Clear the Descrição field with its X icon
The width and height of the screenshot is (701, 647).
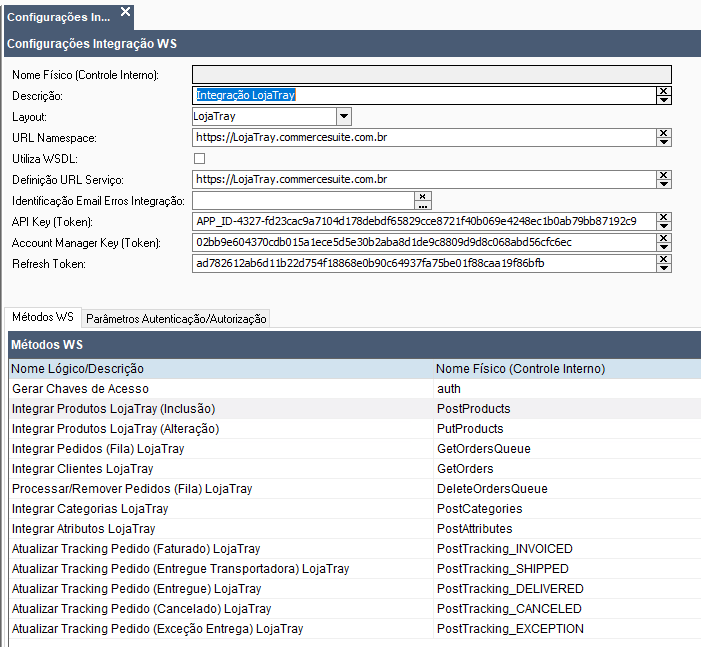[663, 91]
